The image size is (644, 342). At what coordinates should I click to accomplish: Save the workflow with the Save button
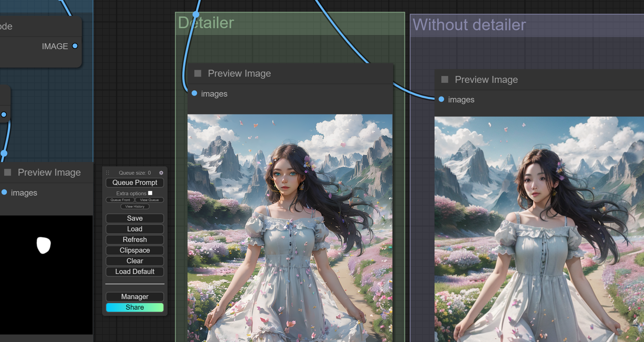pos(135,218)
